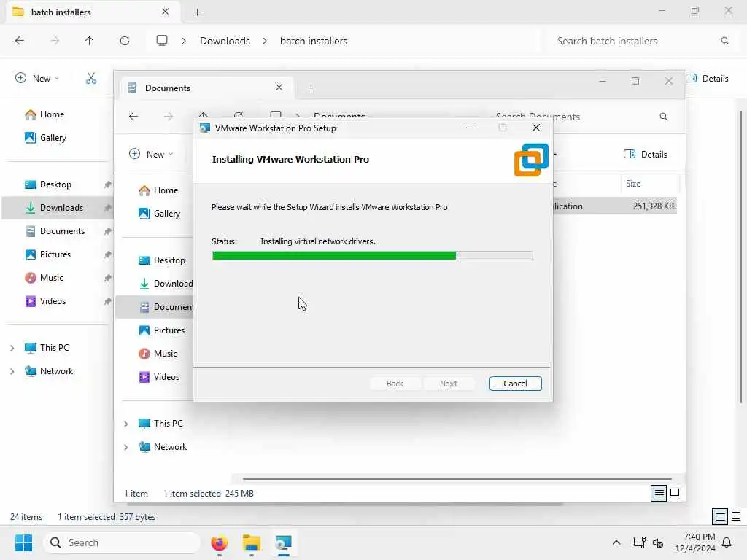Toggle Details pane in batch installers window

708,79
